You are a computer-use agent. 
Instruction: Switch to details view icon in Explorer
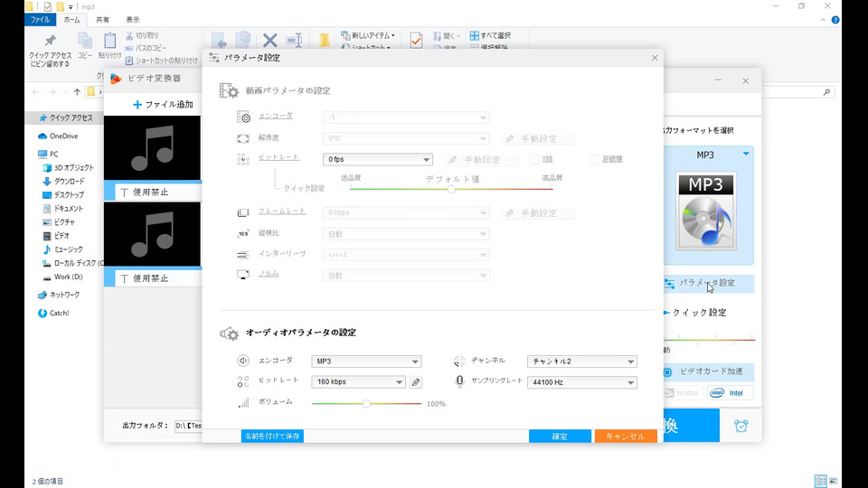[821, 481]
